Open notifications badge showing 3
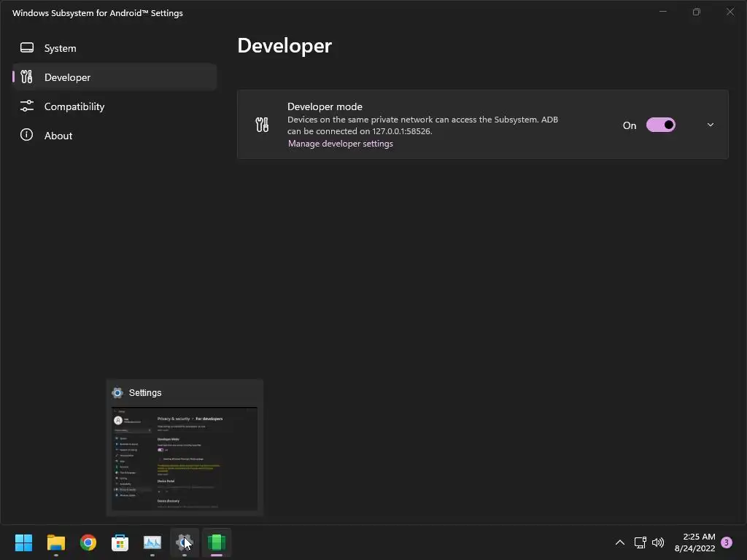Screen dimensions: 747x560 (x=727, y=542)
